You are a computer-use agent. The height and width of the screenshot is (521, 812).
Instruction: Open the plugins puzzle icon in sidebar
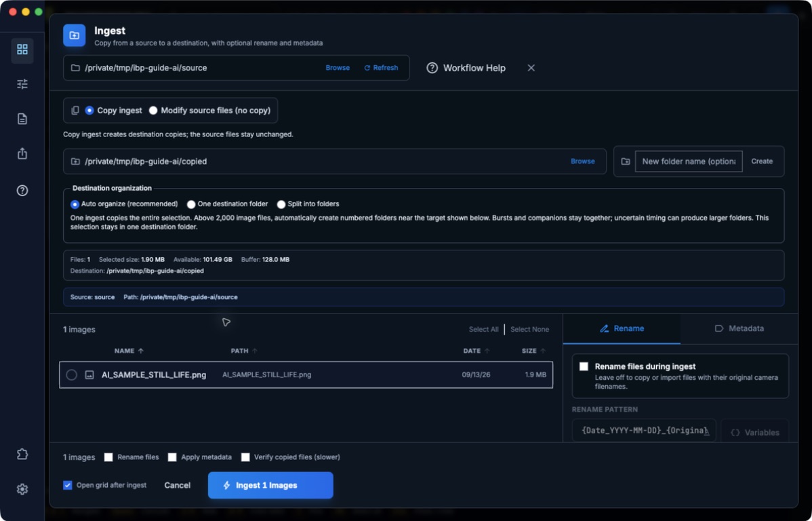[x=22, y=454]
